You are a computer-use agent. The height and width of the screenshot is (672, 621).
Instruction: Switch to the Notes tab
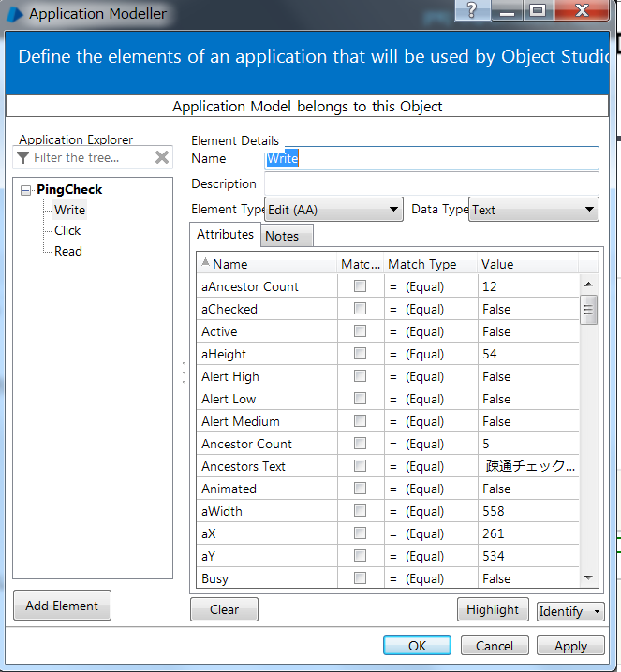tap(287, 236)
